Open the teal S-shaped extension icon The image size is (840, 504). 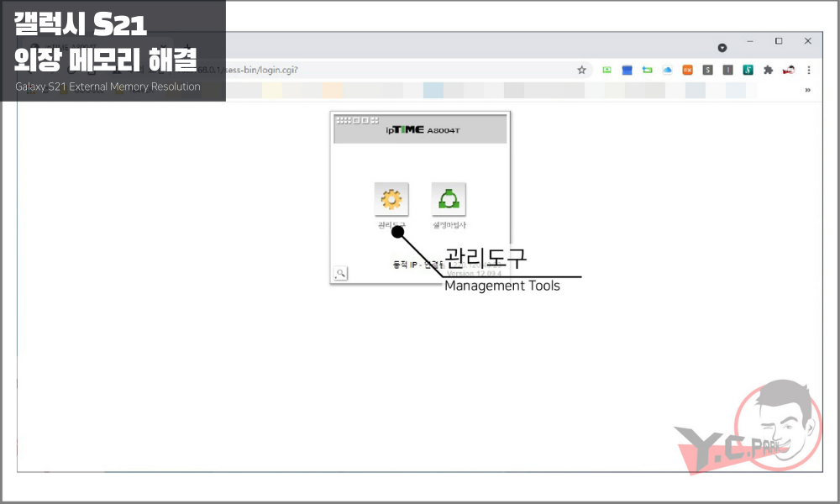(748, 71)
